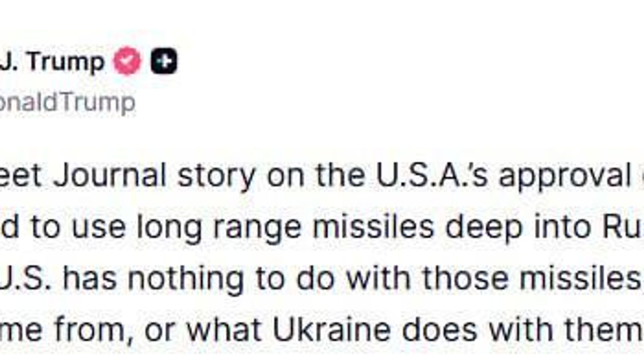Click the word "nothing" in the third line
This screenshot has height=361, width=644.
click(185, 279)
